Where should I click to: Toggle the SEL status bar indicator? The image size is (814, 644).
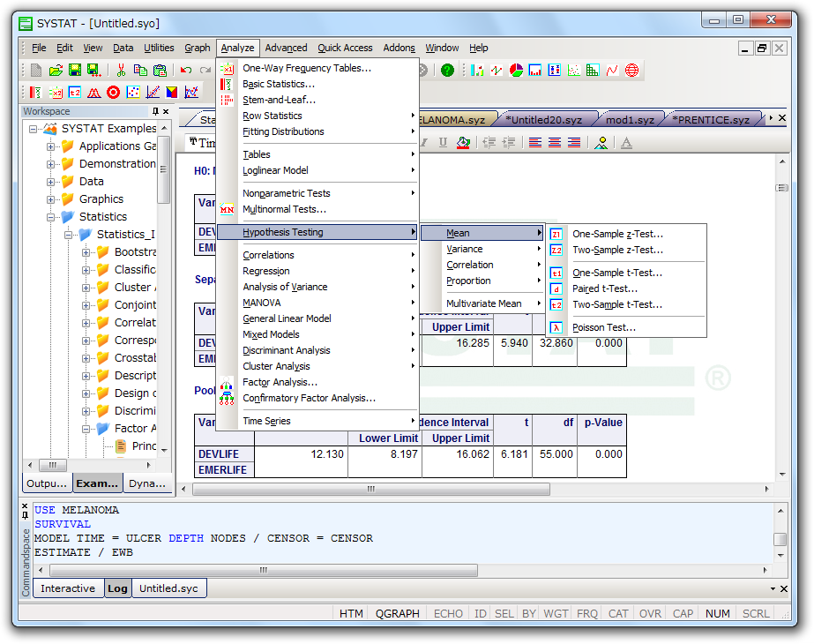coord(504,613)
